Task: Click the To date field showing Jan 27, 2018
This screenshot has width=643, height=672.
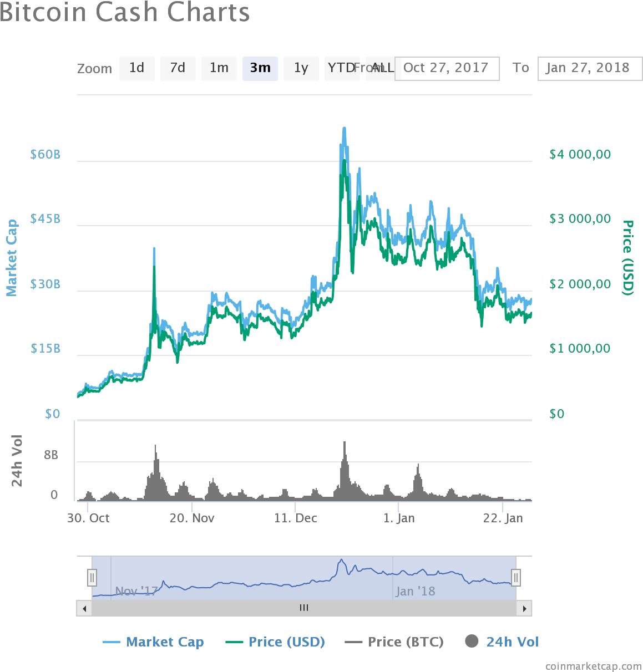Action: click(x=589, y=68)
